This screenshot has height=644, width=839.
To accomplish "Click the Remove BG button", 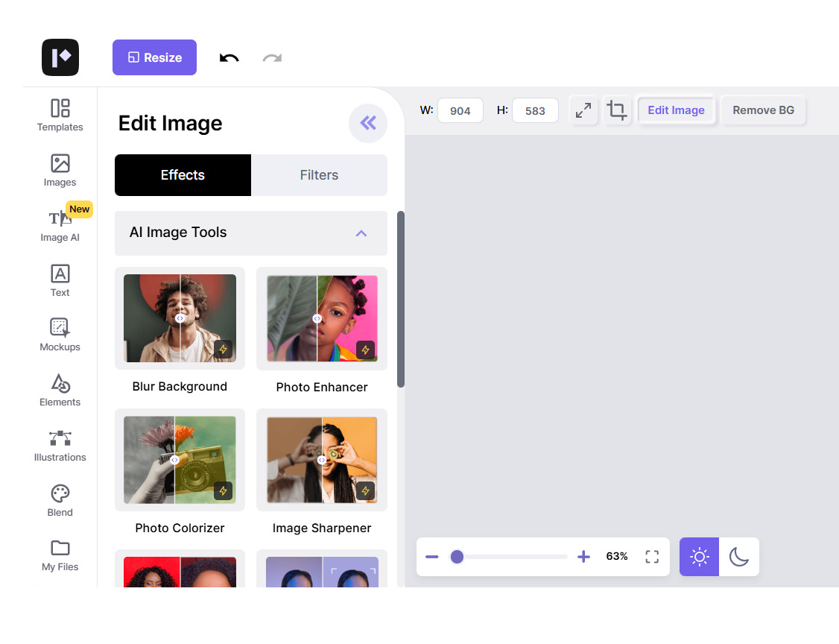I will coord(763,110).
